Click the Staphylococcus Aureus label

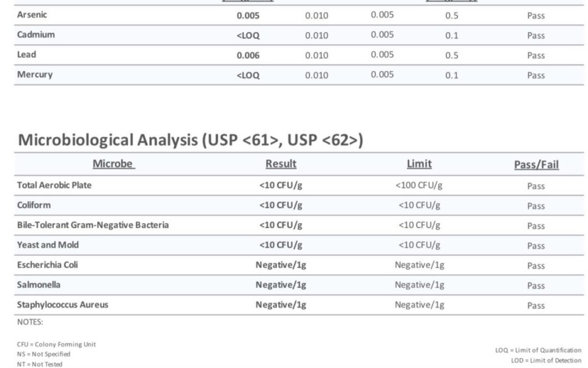[63, 305]
